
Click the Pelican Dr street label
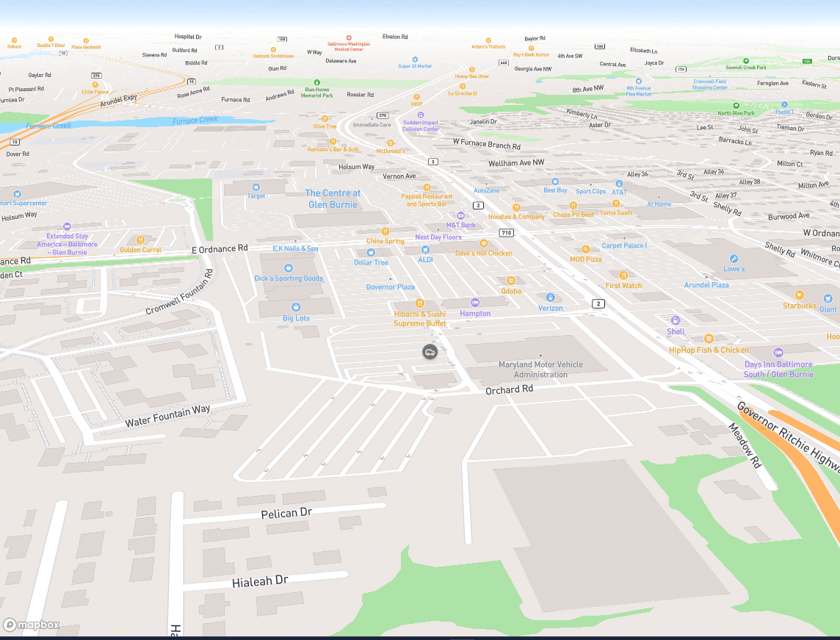click(286, 514)
